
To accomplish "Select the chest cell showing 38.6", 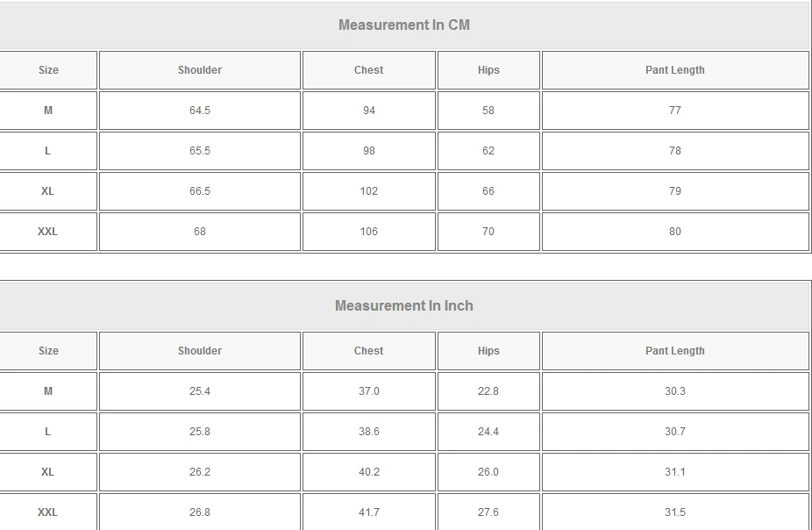I will coord(368,432).
